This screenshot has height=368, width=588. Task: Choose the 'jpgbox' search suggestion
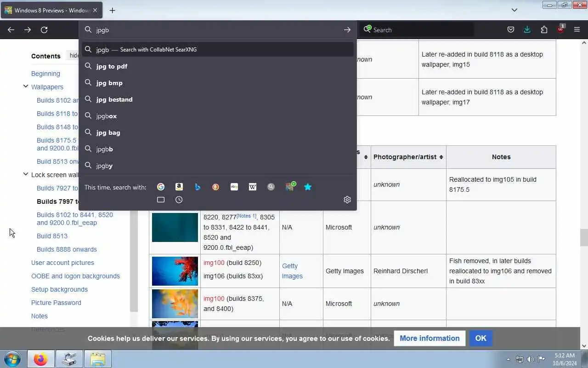(x=218, y=116)
